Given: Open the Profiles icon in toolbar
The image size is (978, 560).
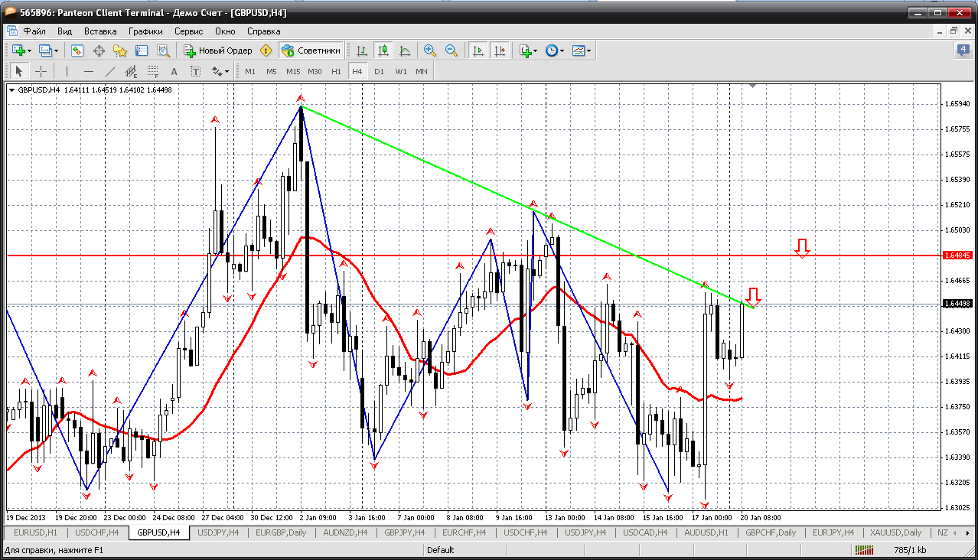Looking at the screenshot, I should point(45,50).
